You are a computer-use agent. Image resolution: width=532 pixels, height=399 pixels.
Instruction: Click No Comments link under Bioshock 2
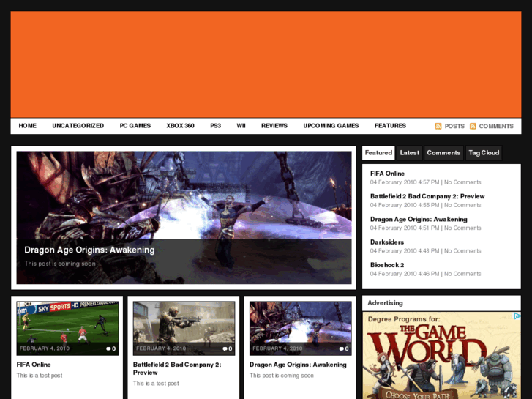[x=462, y=274]
